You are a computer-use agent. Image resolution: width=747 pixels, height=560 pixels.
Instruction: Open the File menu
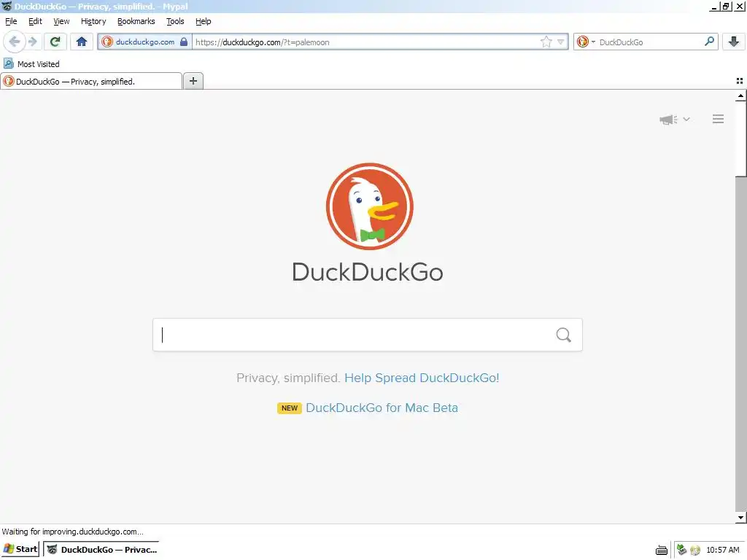click(x=11, y=21)
